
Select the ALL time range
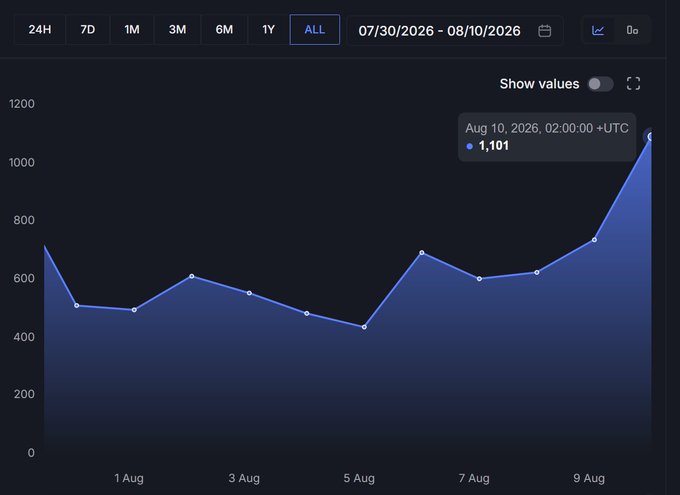tap(314, 30)
